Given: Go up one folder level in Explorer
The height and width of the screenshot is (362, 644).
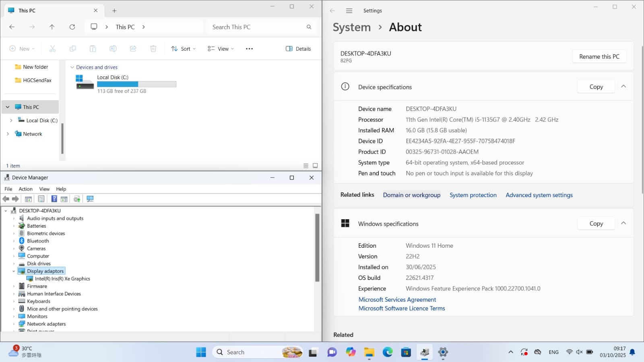Looking at the screenshot, I should 52,27.
